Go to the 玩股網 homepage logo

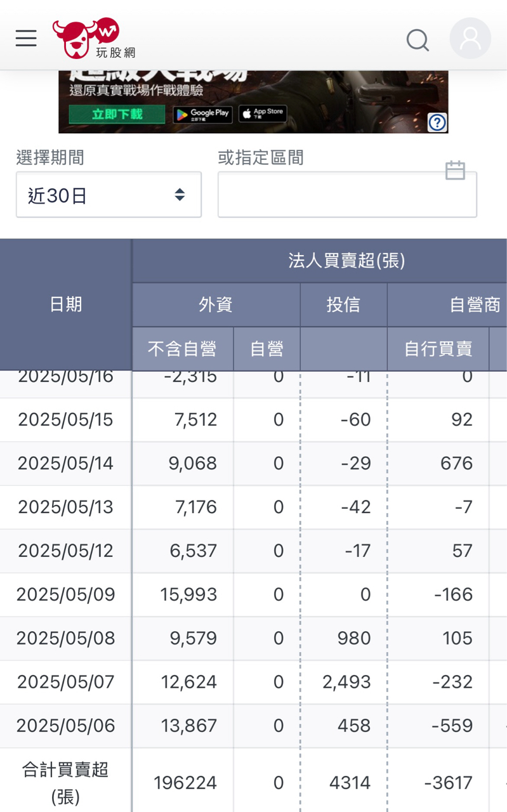click(93, 38)
